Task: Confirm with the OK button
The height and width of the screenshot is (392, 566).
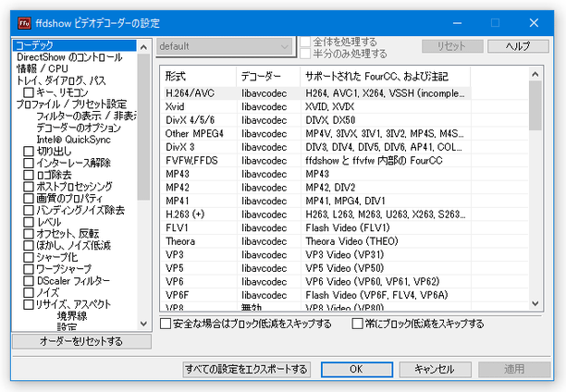Action: [357, 369]
